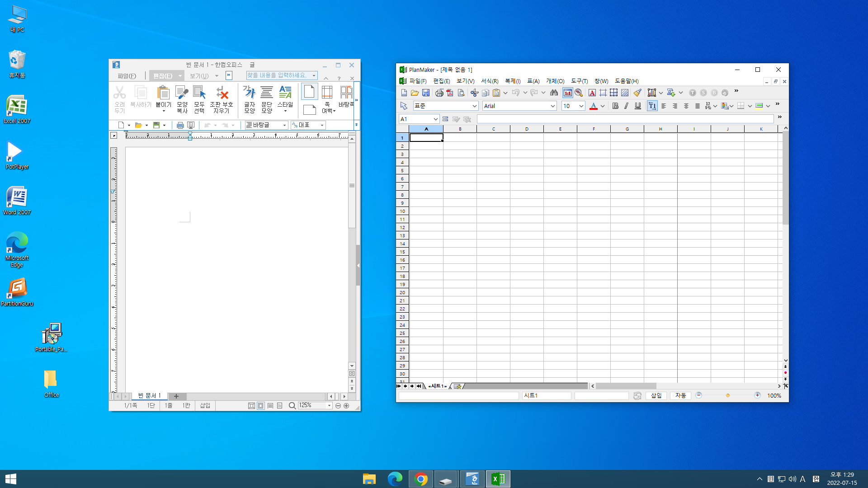The image size is (868, 488).
Task: Click the insert chart icon in PlanMaker
Action: point(651,93)
